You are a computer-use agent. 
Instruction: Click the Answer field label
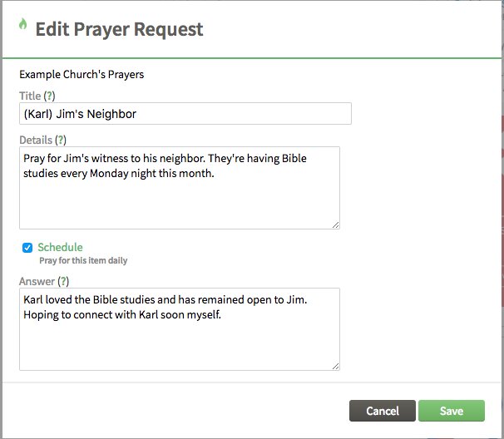click(37, 281)
